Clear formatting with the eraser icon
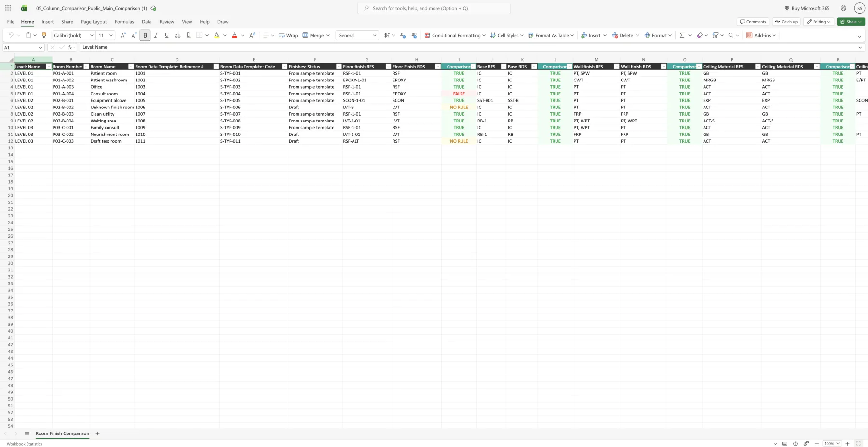The height and width of the screenshot is (447, 868). [x=700, y=35]
